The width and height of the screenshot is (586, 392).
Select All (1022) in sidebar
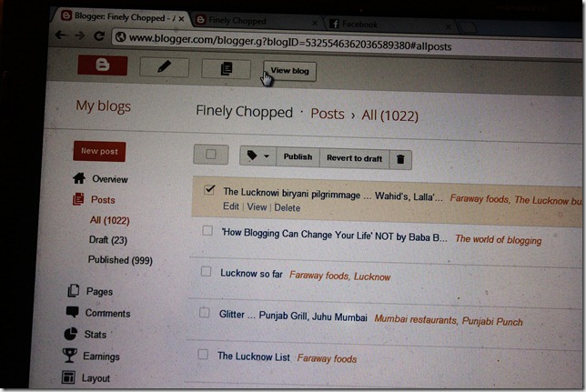(x=109, y=220)
